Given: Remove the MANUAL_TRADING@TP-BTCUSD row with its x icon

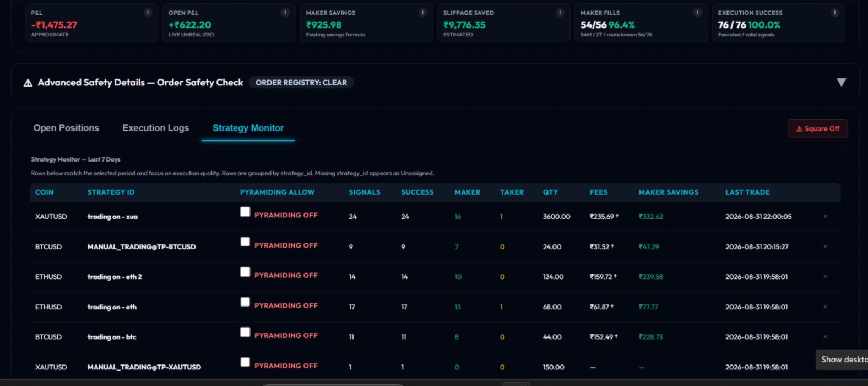Looking at the screenshot, I should [x=825, y=246].
